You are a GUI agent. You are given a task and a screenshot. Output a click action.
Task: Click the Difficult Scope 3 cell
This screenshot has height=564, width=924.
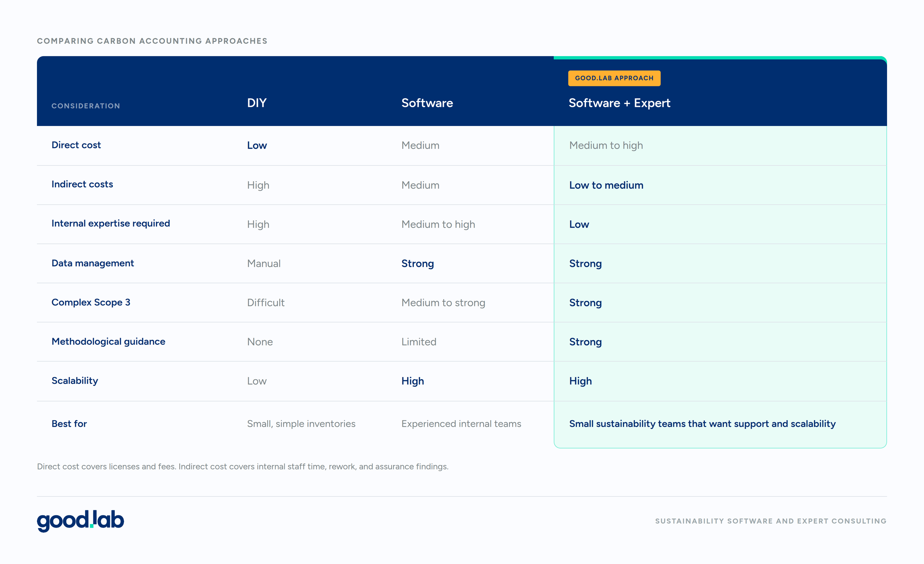pos(266,303)
